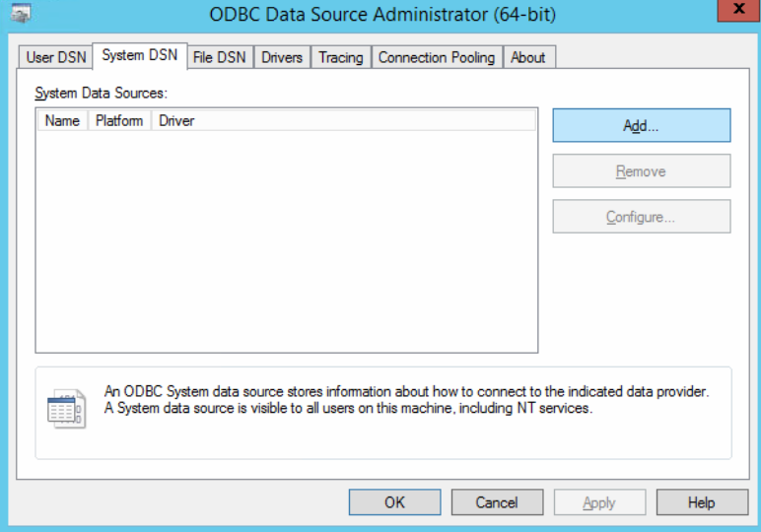Click the ODBC application icon in title bar
This screenshot has width=761, height=532.
21,13
